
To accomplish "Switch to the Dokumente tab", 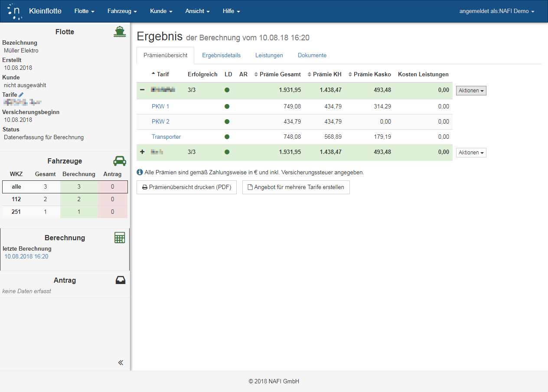I will [x=312, y=56].
